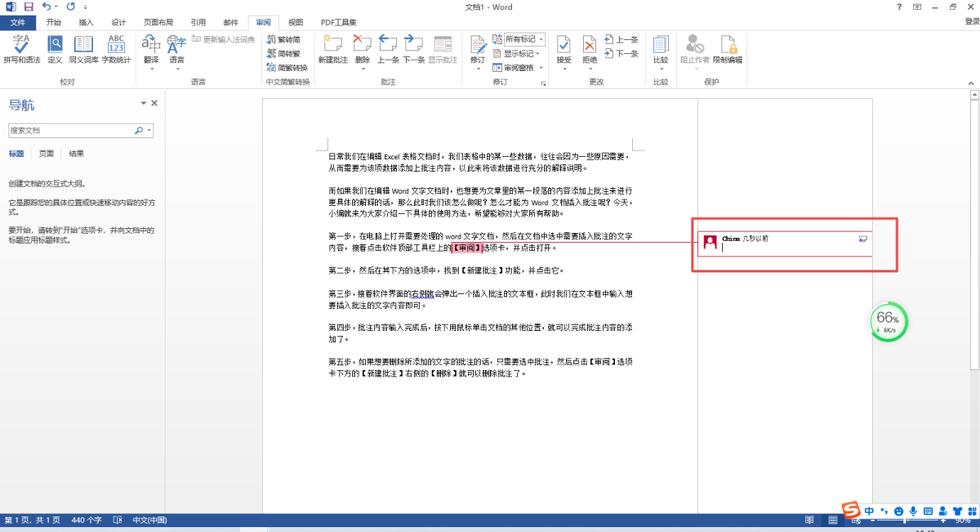Open the 页面 tab in navigation pane
Image resolution: width=980 pixels, height=532 pixels.
(x=47, y=154)
